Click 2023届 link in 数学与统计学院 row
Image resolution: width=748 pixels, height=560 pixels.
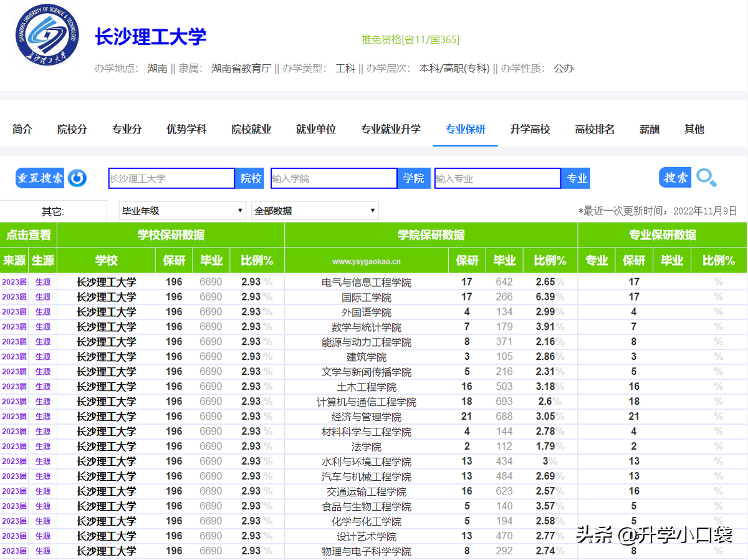click(14, 327)
